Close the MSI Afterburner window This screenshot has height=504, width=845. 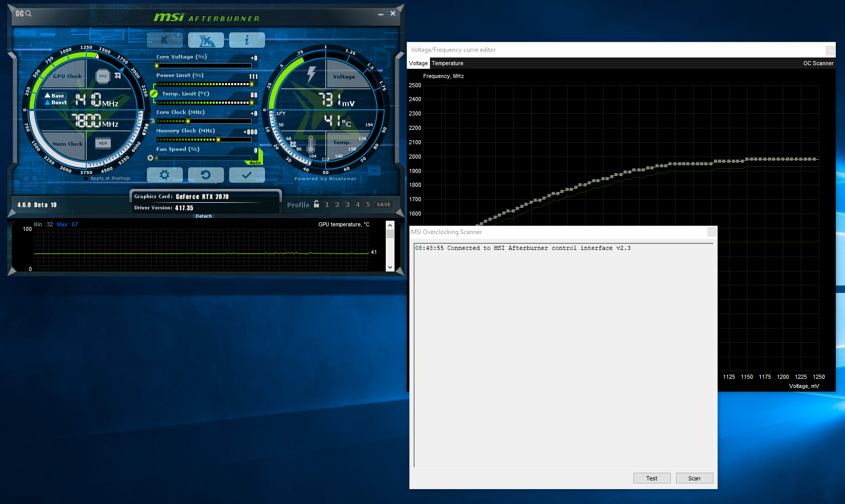pyautogui.click(x=393, y=13)
